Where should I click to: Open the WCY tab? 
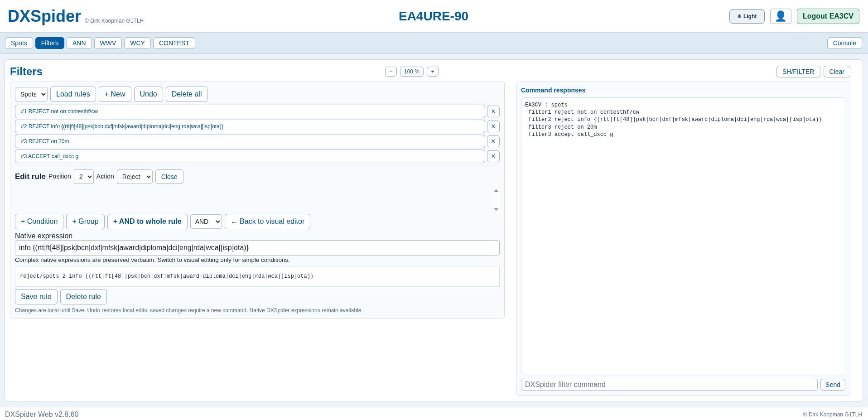tap(137, 43)
